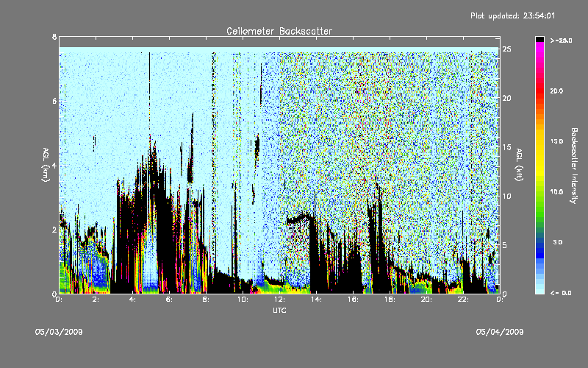Click the black top segment of colorbar
The width and height of the screenshot is (588, 368).
[539, 39]
